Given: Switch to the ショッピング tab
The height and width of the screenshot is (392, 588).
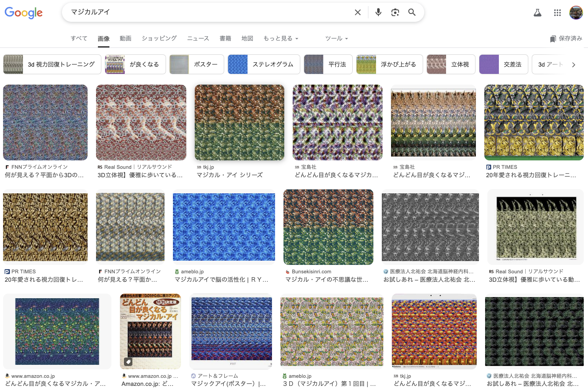Looking at the screenshot, I should pyautogui.click(x=159, y=39).
